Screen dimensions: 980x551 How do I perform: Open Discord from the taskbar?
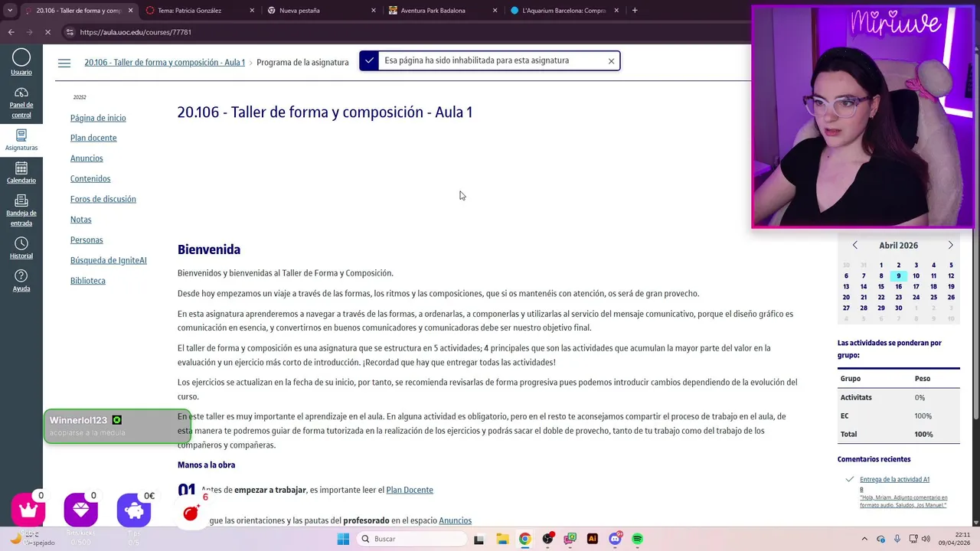pyautogui.click(x=615, y=539)
